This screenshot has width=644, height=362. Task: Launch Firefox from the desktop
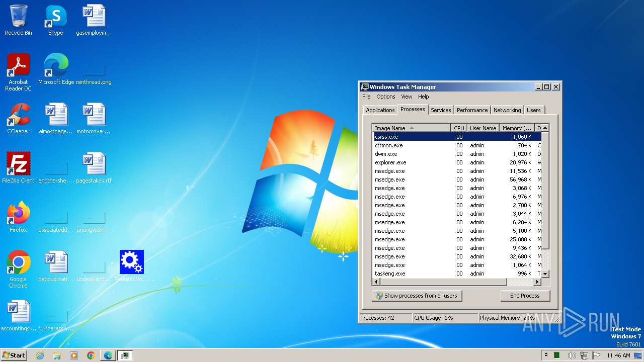click(18, 217)
